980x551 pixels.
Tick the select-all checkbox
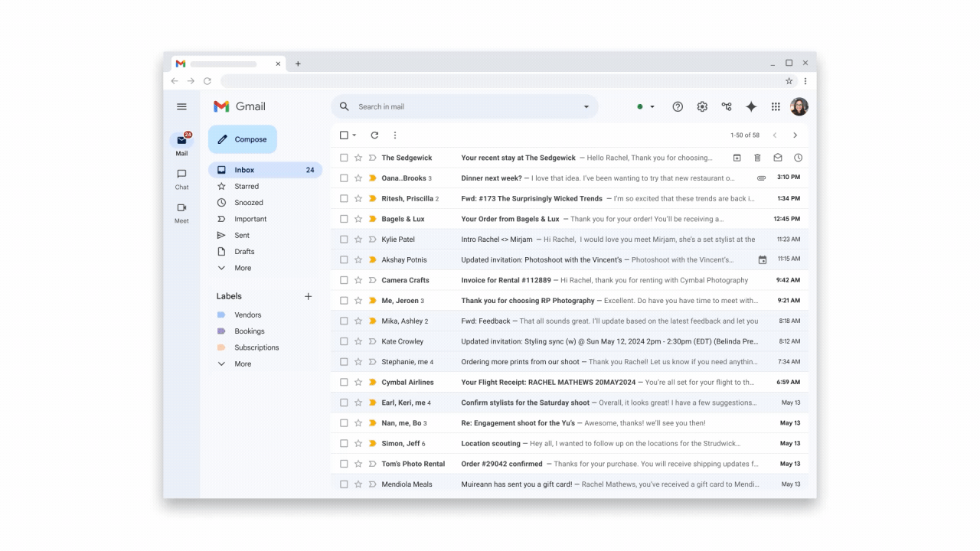click(x=344, y=135)
